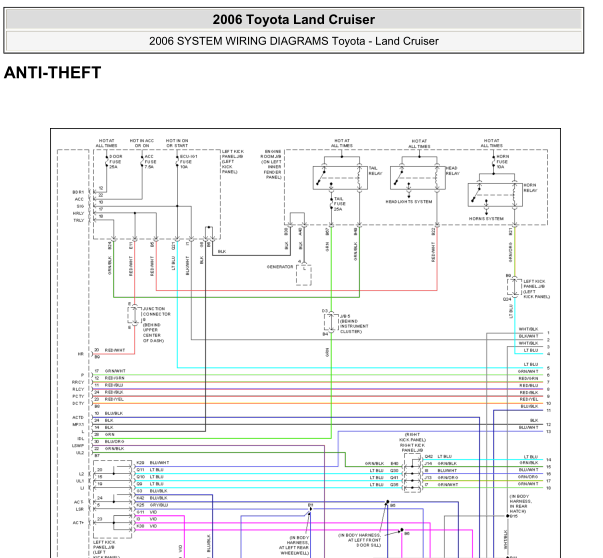Click the RED/YEL label at DCTY pin 23

(114, 400)
